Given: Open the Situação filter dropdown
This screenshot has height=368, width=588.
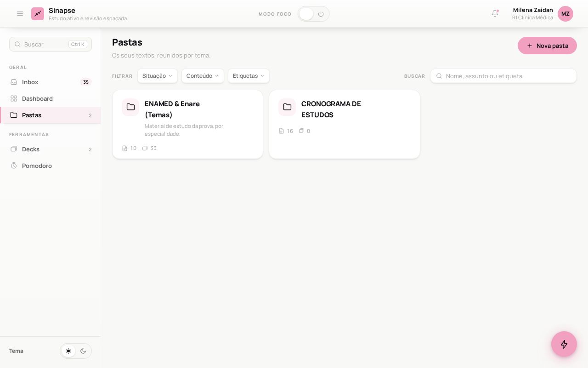Looking at the screenshot, I should pyautogui.click(x=158, y=76).
